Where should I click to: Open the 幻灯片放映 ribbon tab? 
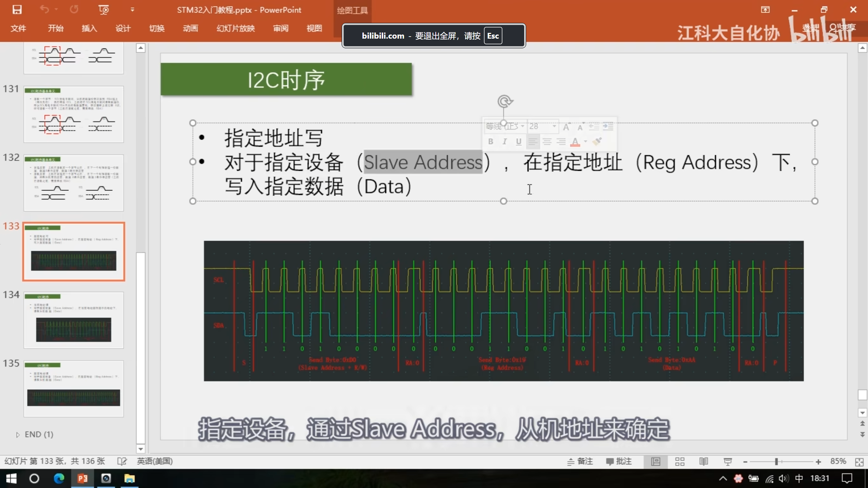[x=236, y=28]
